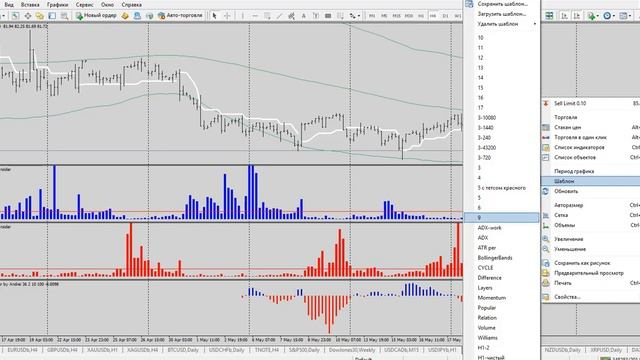Click the tile windows grid icon

[x=549, y=16]
